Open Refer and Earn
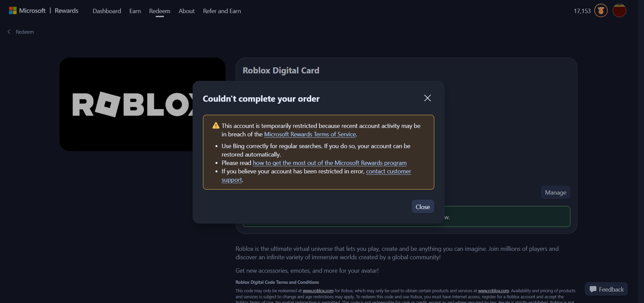Viewport: 644px width, 303px height. coord(222,11)
